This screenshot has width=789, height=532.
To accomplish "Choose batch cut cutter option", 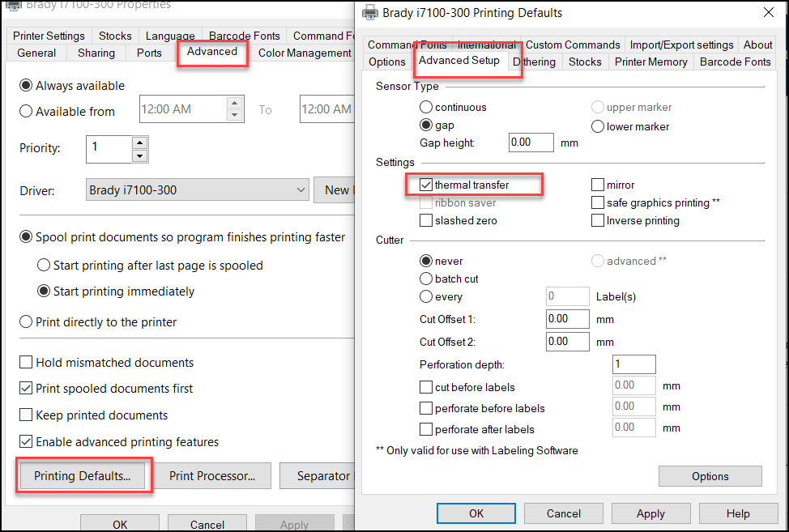I will coord(426,279).
